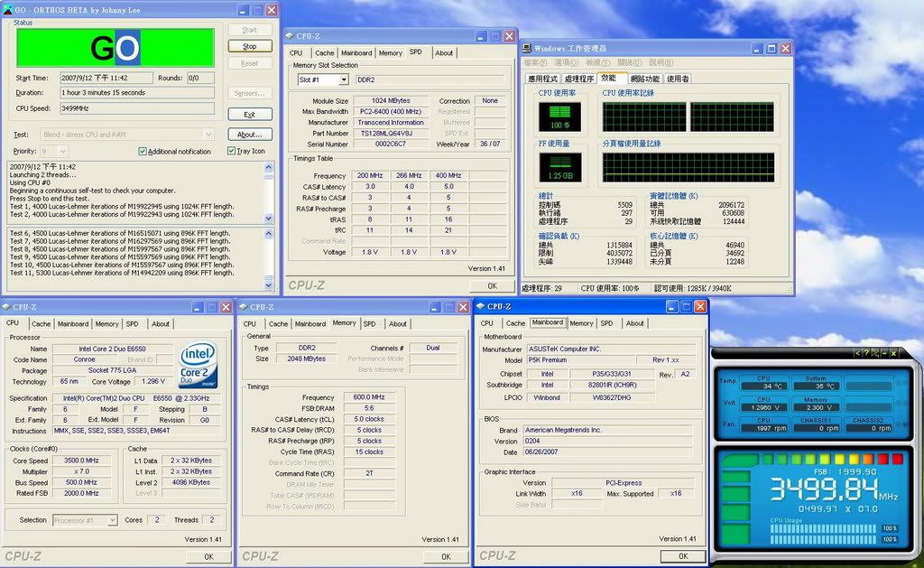Minimize the CPU-Z Mainboard window
Image resolution: width=924 pixels, height=568 pixels.
coord(672,306)
